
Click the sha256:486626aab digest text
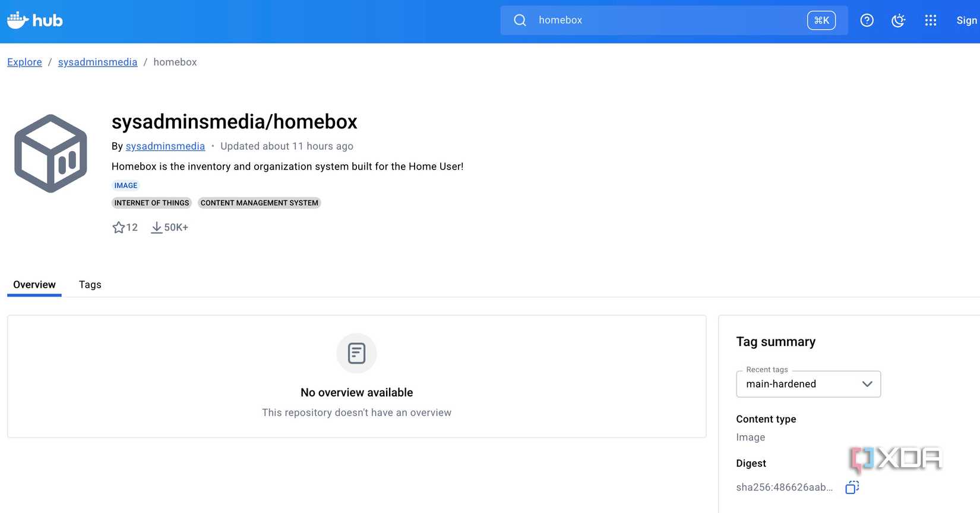click(x=784, y=487)
